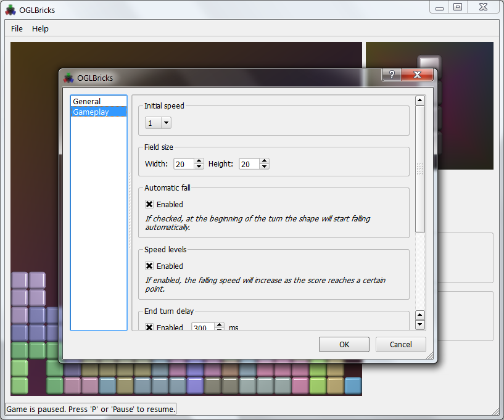Click the dialog's bottom-right resize grip
The height and width of the screenshot is (420, 504).
tap(430, 355)
